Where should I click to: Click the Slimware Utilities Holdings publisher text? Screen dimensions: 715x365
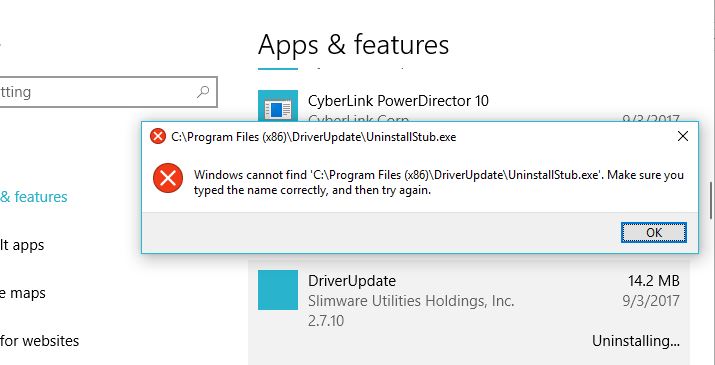411,301
